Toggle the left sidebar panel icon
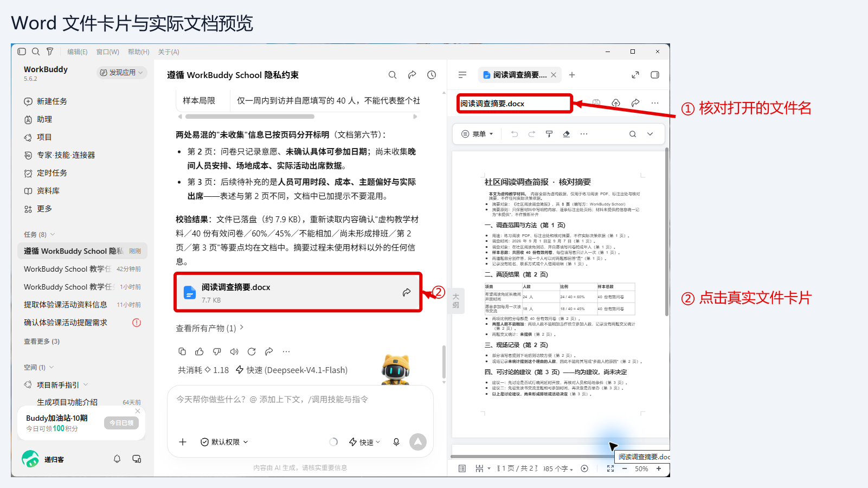Image resolution: width=868 pixels, height=488 pixels. [x=22, y=52]
